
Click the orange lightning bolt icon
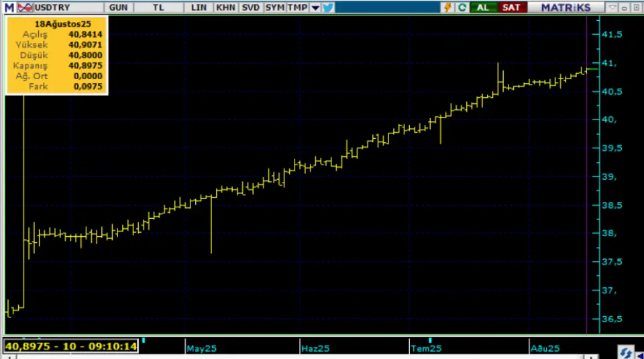click(x=447, y=7)
